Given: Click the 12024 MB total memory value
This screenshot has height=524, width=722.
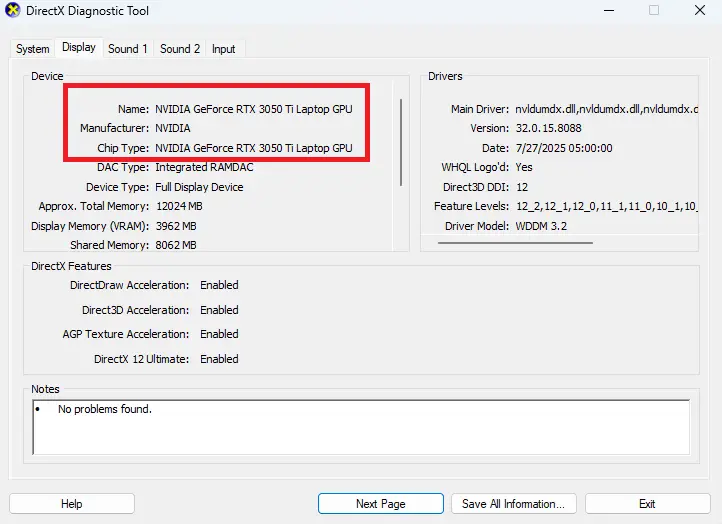Looking at the screenshot, I should [x=179, y=206].
